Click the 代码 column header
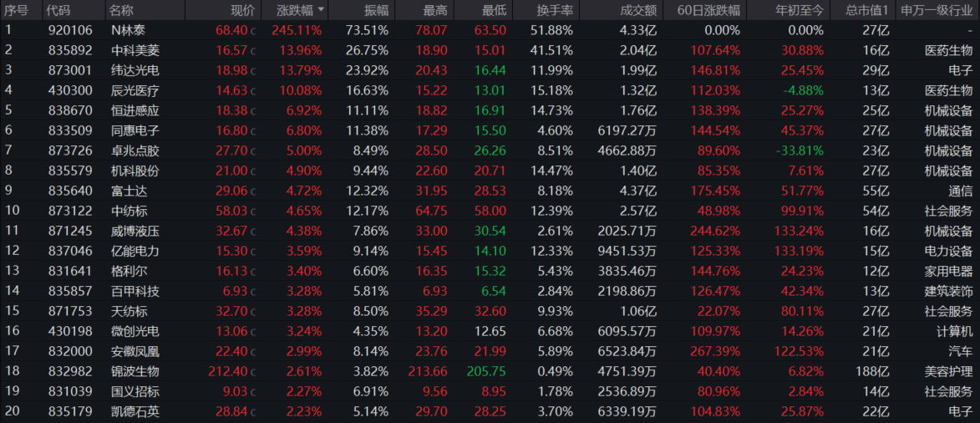The image size is (980, 423). click(x=58, y=10)
